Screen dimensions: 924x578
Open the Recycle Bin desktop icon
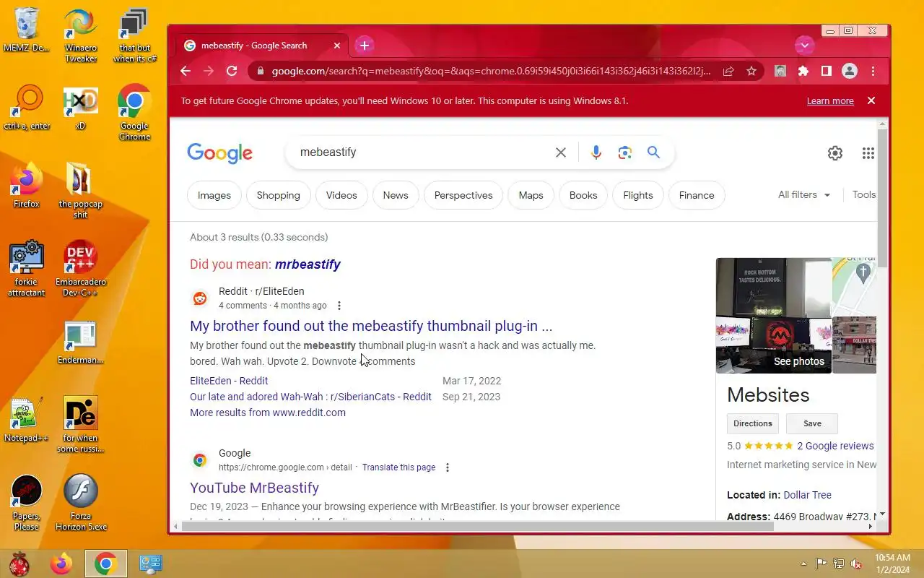26,30
